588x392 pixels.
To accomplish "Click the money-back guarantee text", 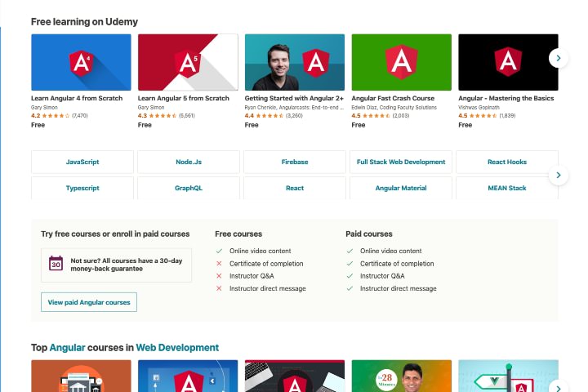I will (x=127, y=265).
